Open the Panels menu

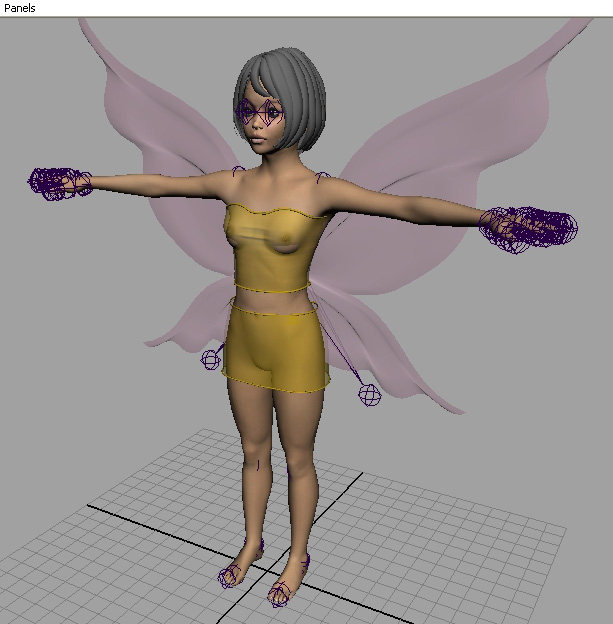tap(20, 8)
